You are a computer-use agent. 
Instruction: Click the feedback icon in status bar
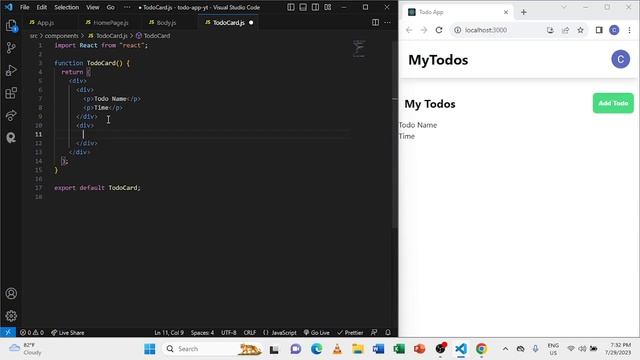click(374, 332)
